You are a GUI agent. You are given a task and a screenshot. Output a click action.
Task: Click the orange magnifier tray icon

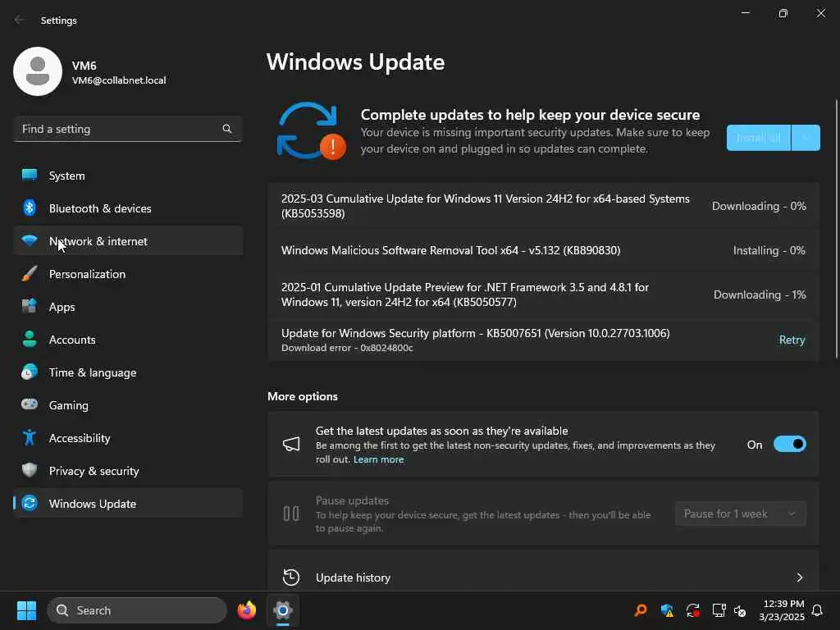(641, 610)
